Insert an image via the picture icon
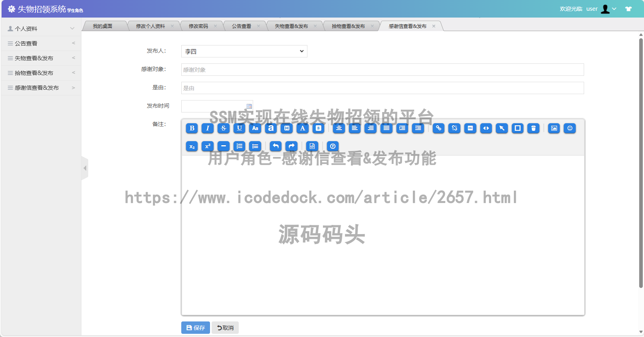Viewport: 644px width, 337px height. (x=554, y=128)
